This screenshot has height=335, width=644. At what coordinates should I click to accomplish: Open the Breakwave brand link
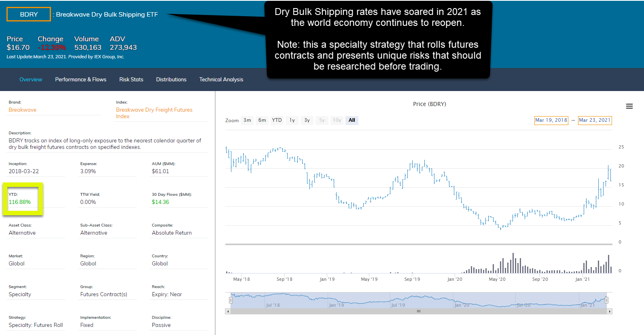click(23, 110)
